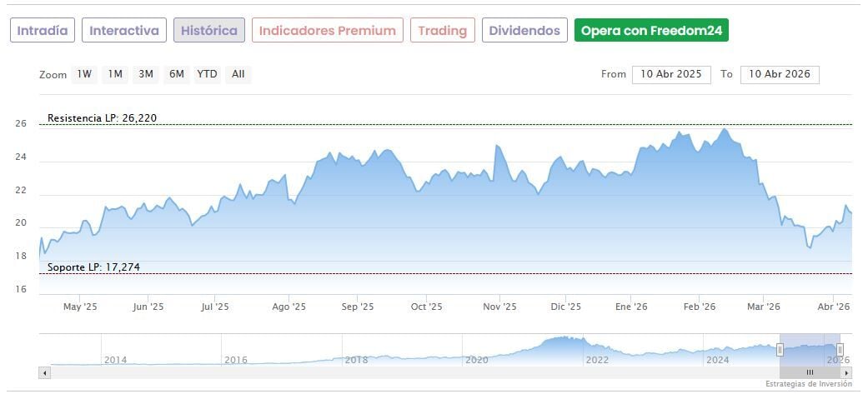Click the navigator scrollbar left arrow

pos(44,372)
